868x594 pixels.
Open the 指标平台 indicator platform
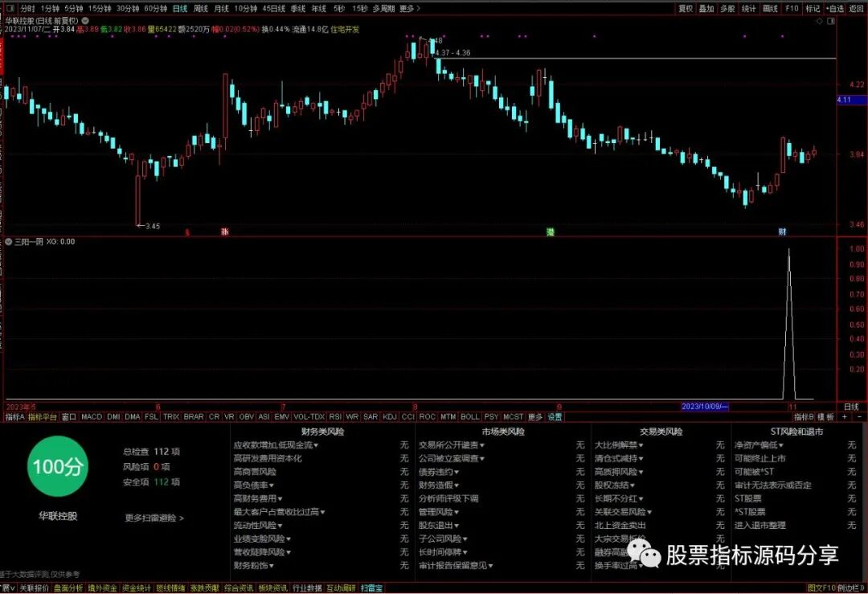tap(43, 417)
